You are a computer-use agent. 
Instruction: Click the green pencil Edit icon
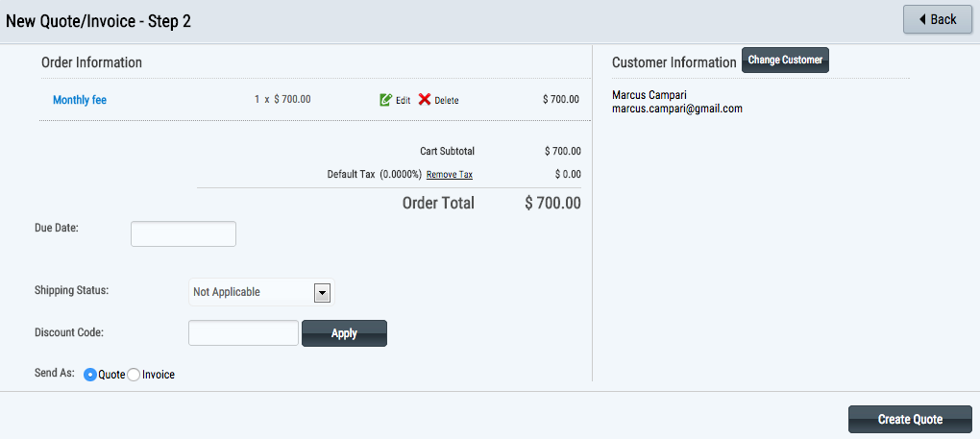click(385, 99)
